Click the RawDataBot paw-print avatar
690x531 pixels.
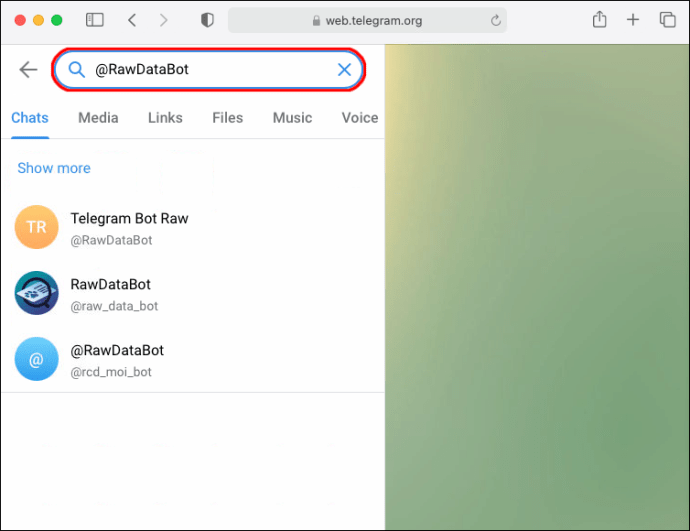point(37,293)
